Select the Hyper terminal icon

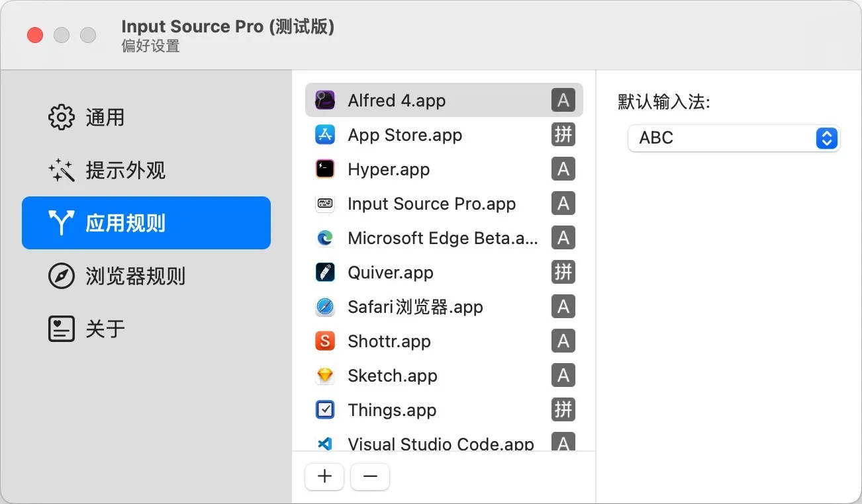click(324, 169)
